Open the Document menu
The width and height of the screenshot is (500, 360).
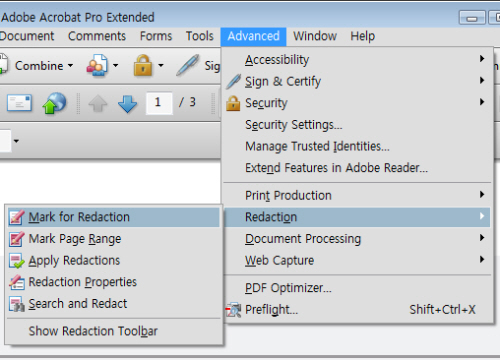click(27, 36)
